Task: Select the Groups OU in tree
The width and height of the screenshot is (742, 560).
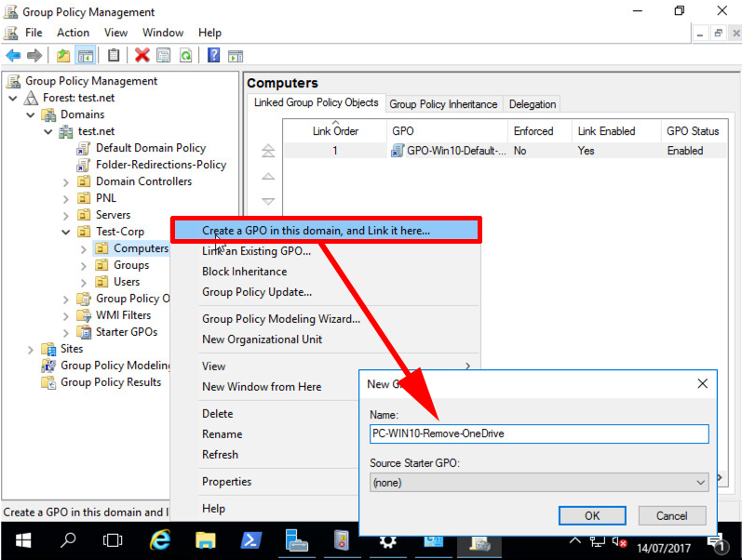Action: [131, 265]
